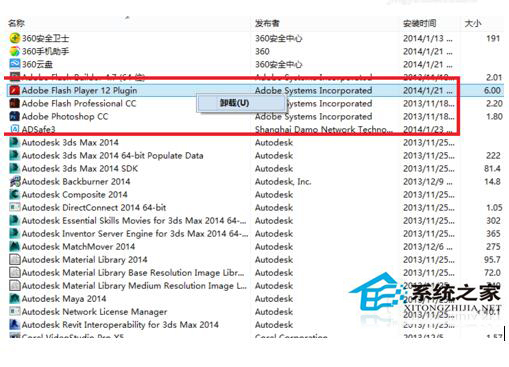Click the Autodesk 3ds Max 2014 64-bit Populate Data icon
This screenshot has width=509, height=367.
[x=15, y=155]
